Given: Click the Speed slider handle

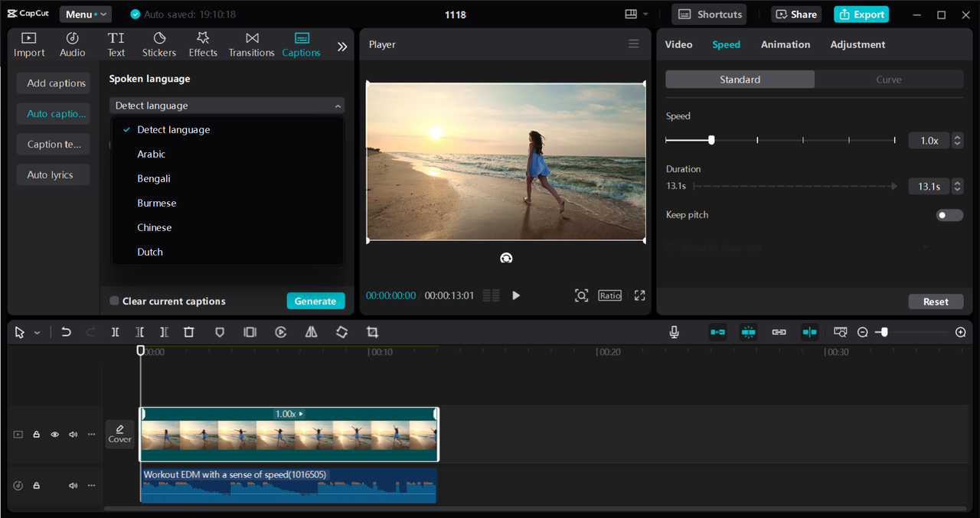Looking at the screenshot, I should [x=711, y=140].
